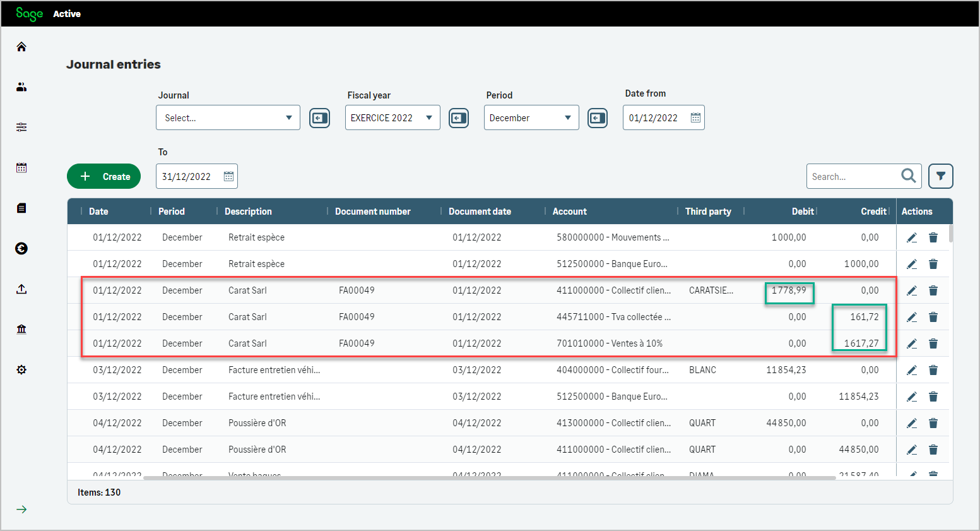This screenshot has width=980, height=531.
Task: Delete the Retrait espèce 512500000 entry
Action: pos(933,264)
